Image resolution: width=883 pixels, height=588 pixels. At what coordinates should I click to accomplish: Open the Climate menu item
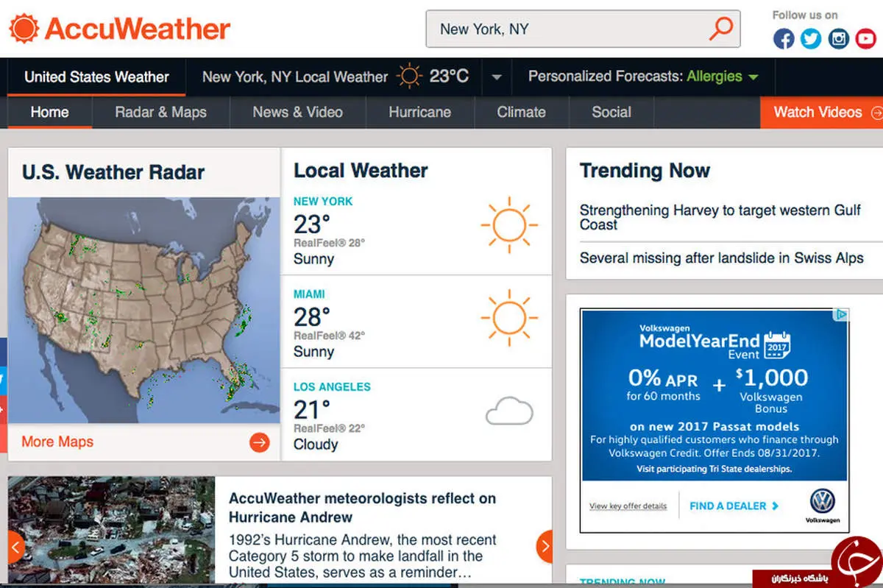tap(521, 113)
